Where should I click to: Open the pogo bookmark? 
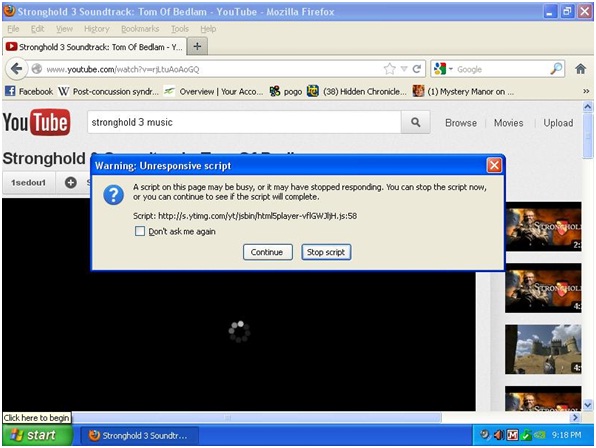coord(285,91)
